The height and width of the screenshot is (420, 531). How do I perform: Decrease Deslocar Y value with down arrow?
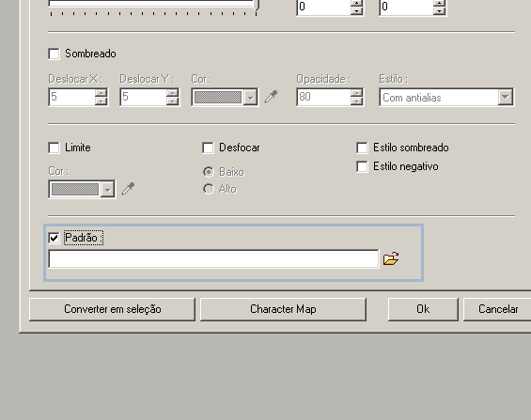tap(172, 101)
